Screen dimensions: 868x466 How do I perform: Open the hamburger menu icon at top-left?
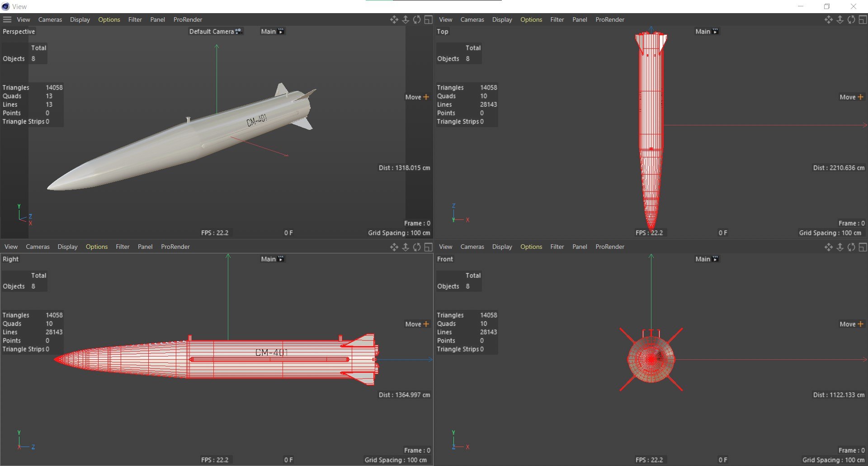pyautogui.click(x=7, y=19)
